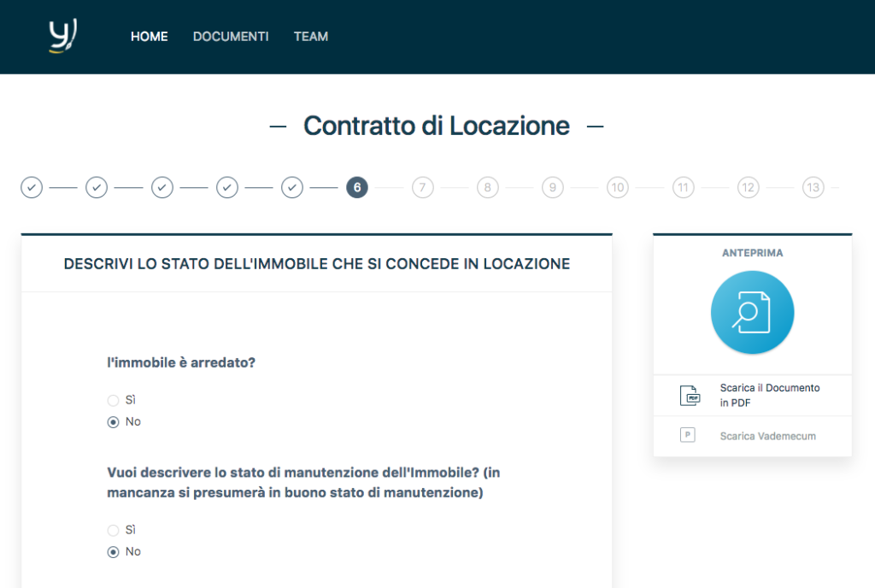The height and width of the screenshot is (588, 875).
Task: Click the PDF file icon
Action: (690, 396)
